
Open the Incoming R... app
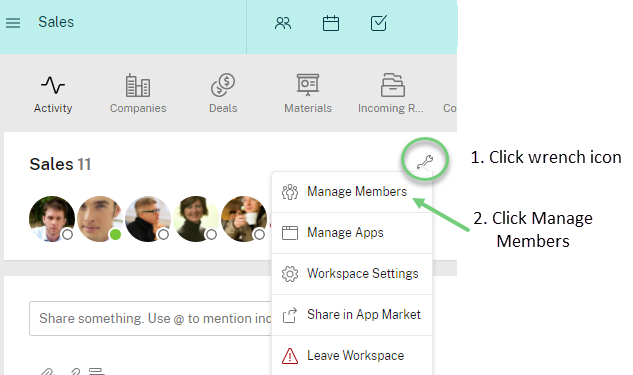pyautogui.click(x=391, y=94)
